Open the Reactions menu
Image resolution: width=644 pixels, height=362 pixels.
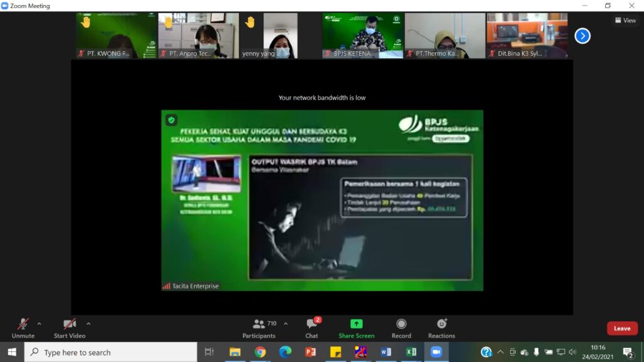tap(441, 327)
